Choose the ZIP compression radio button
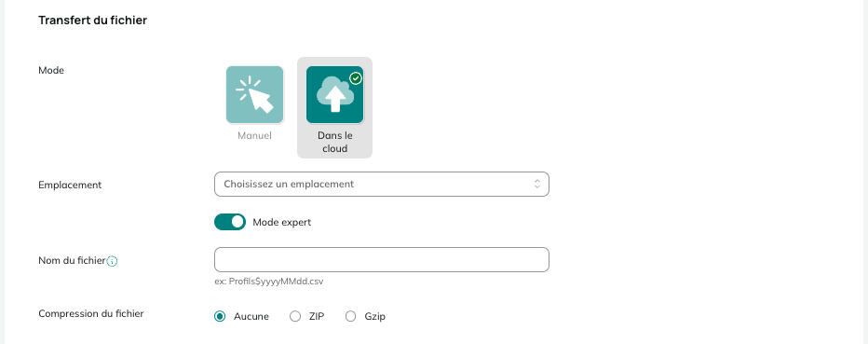 [x=295, y=317]
